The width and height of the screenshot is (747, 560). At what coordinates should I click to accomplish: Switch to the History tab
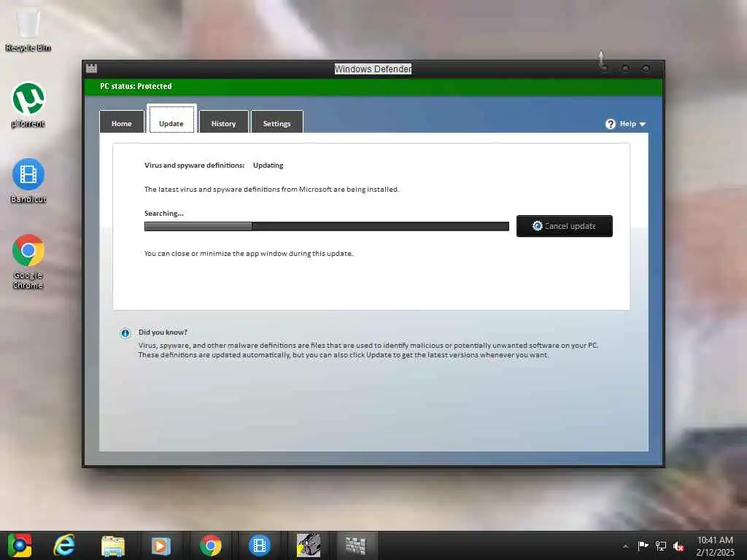[223, 122]
